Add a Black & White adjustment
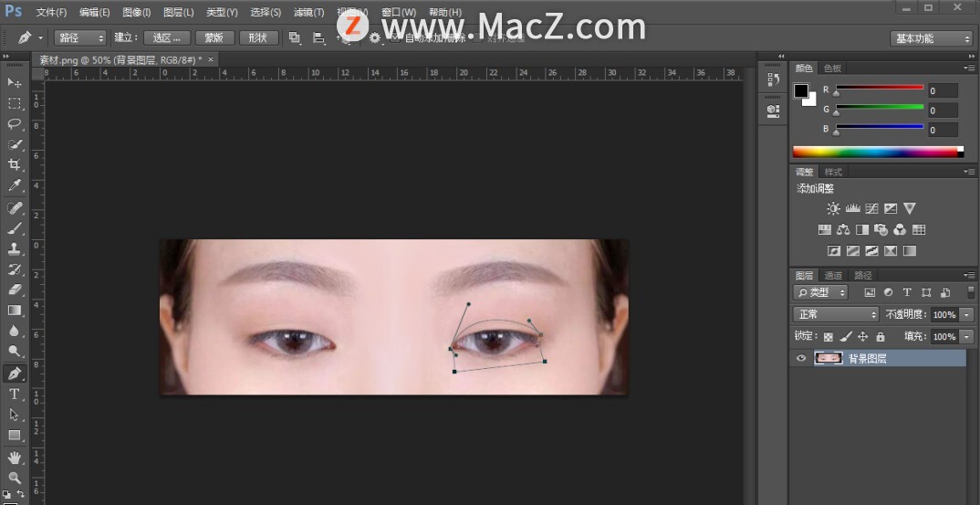The height and width of the screenshot is (505, 980). [x=862, y=229]
